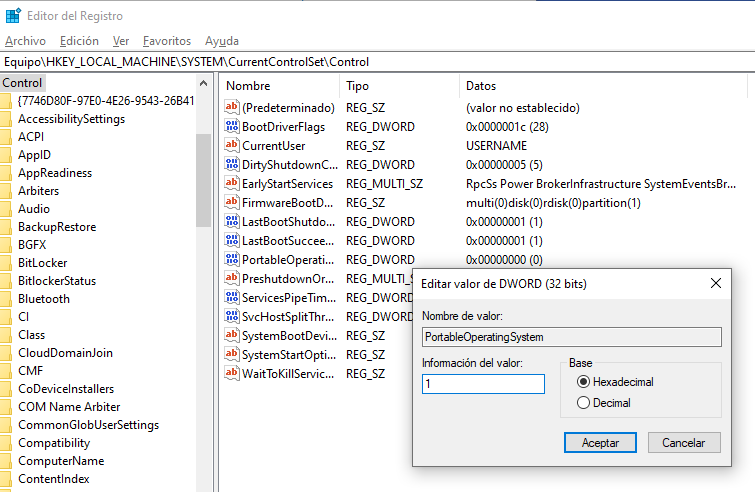Click the BitLocker folder icon

(x=6, y=263)
